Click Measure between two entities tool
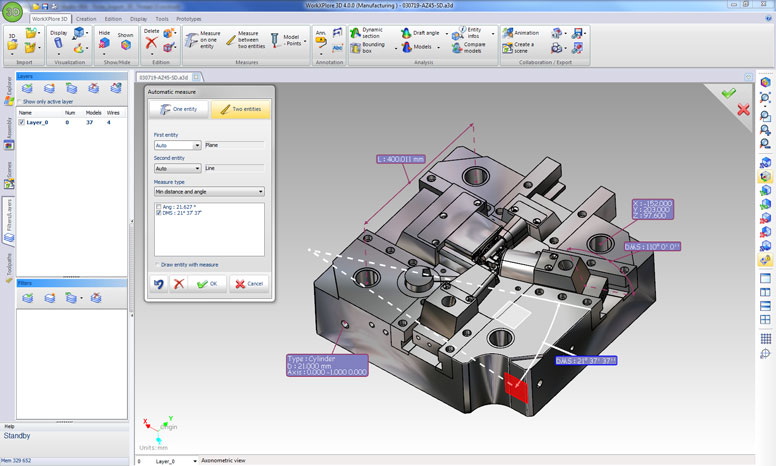776x466 pixels. (x=246, y=40)
